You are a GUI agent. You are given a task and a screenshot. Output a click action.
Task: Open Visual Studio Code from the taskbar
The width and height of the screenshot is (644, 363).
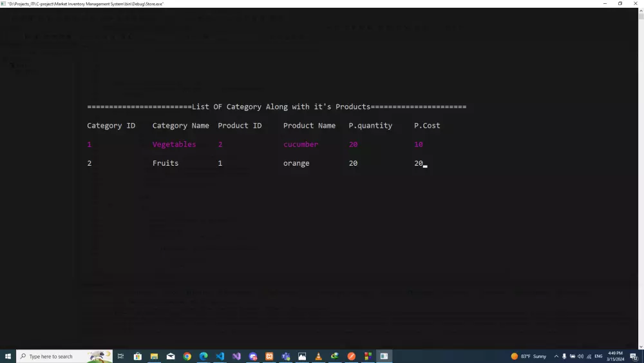point(220,356)
